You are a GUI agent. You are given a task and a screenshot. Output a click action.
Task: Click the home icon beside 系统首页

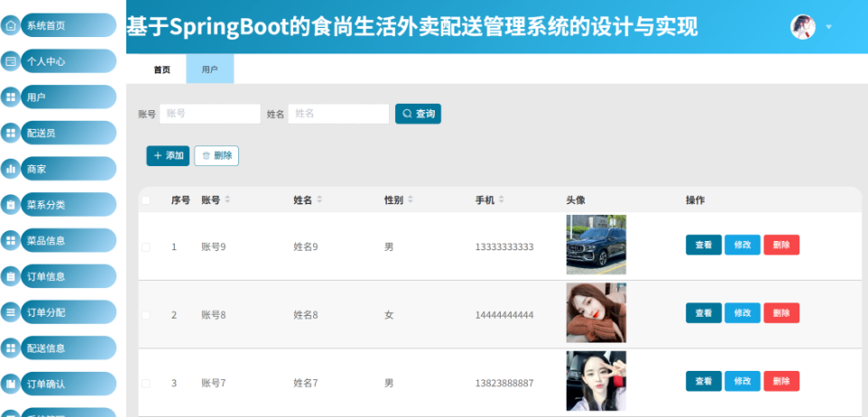pyautogui.click(x=10, y=25)
